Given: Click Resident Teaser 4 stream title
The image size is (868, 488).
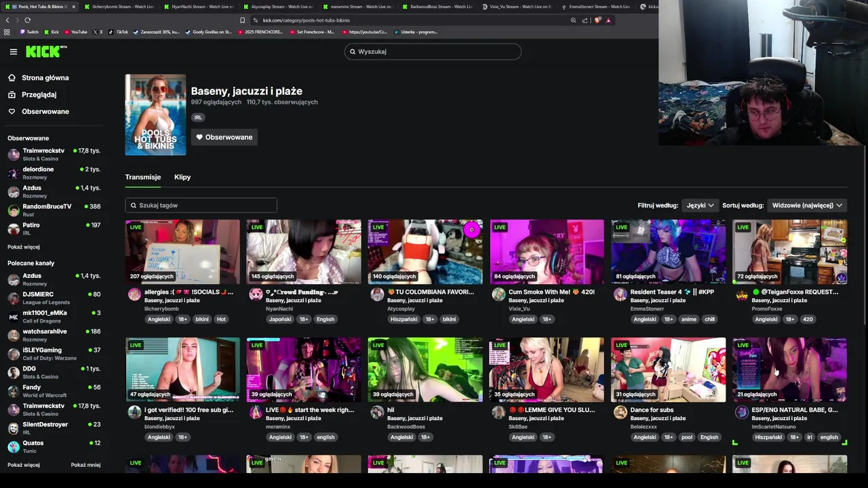Looking at the screenshot, I should pos(672,292).
